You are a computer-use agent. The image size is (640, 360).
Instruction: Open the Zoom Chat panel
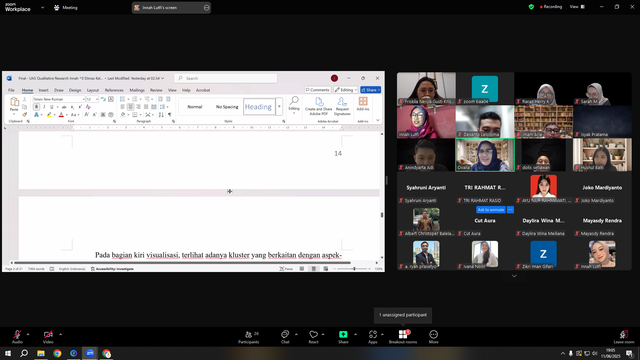click(x=285, y=337)
